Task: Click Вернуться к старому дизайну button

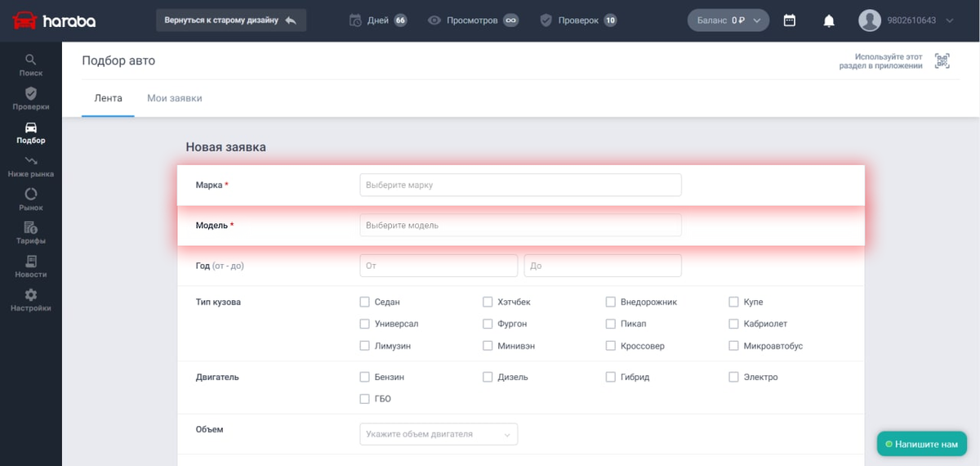Action: tap(231, 20)
